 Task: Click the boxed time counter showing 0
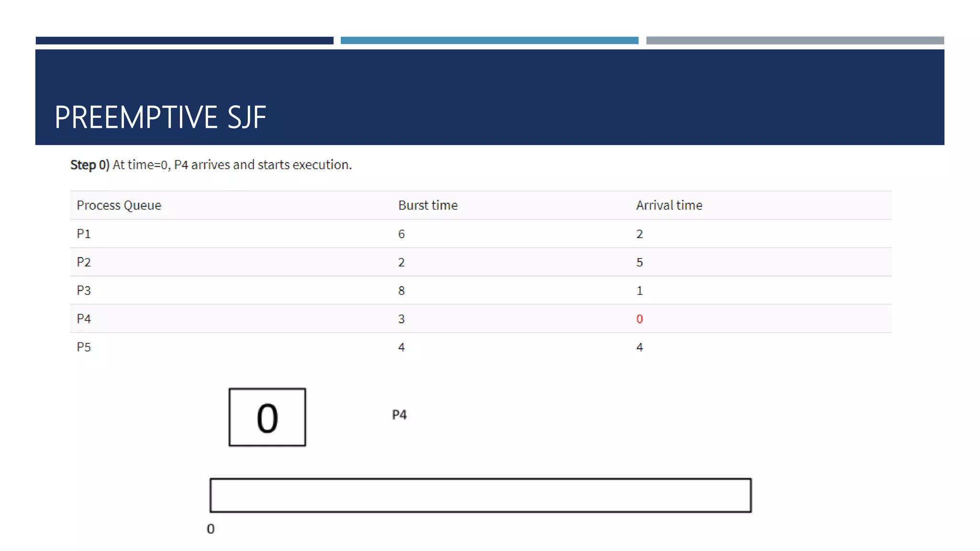tap(267, 417)
